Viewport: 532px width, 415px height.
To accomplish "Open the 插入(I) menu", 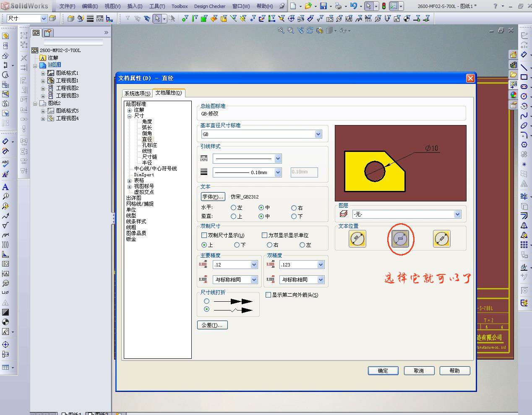I will click(135, 6).
